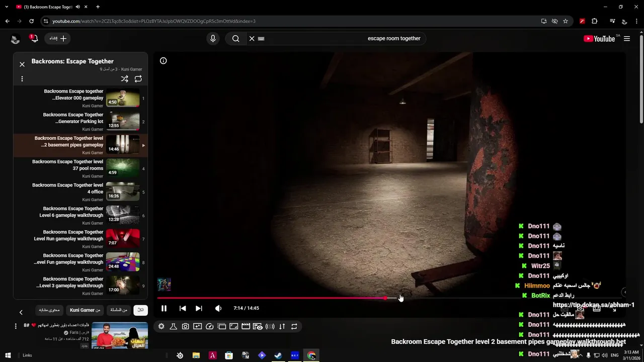Clear the search box with the X

[252, 39]
